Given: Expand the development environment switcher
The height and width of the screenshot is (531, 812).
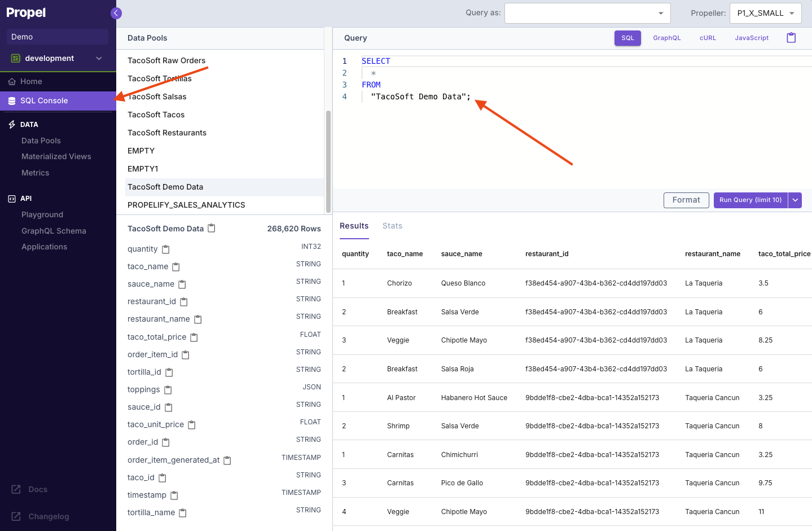Looking at the screenshot, I should [99, 58].
